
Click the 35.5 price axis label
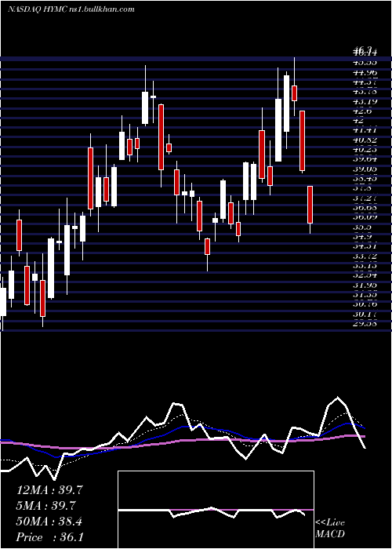[364, 227]
